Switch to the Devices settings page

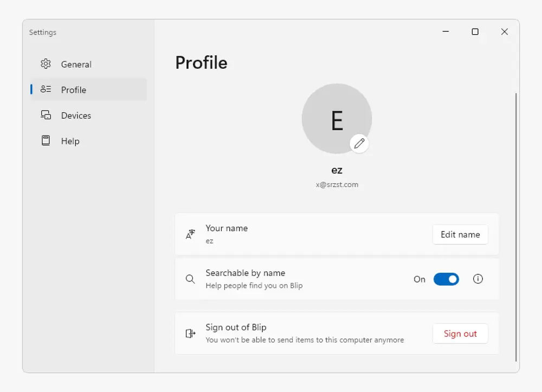click(x=76, y=115)
